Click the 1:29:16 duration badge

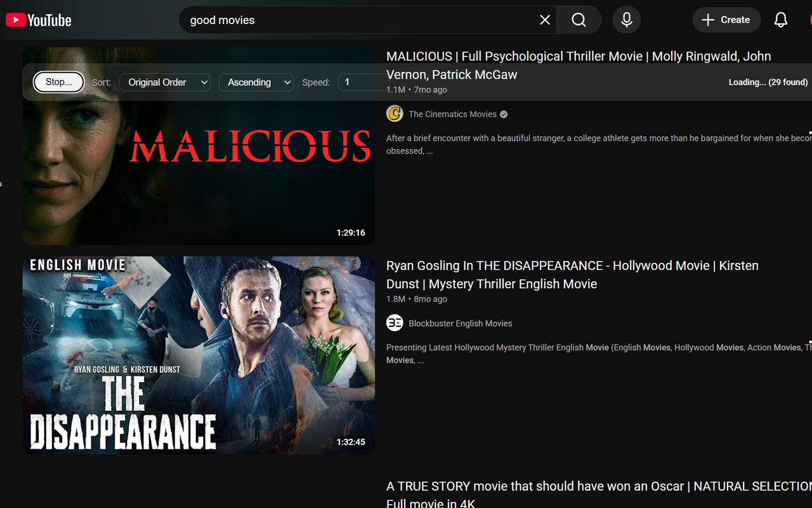click(x=351, y=233)
